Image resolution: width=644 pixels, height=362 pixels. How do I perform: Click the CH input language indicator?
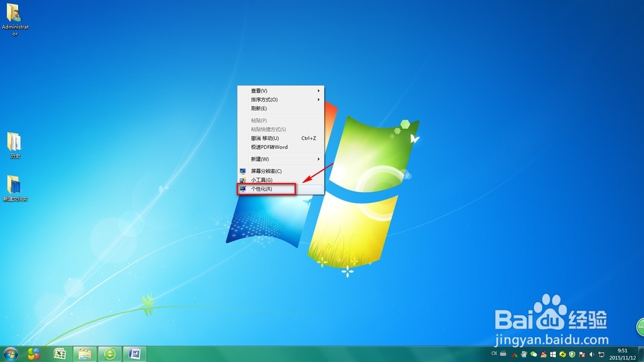coord(494,354)
